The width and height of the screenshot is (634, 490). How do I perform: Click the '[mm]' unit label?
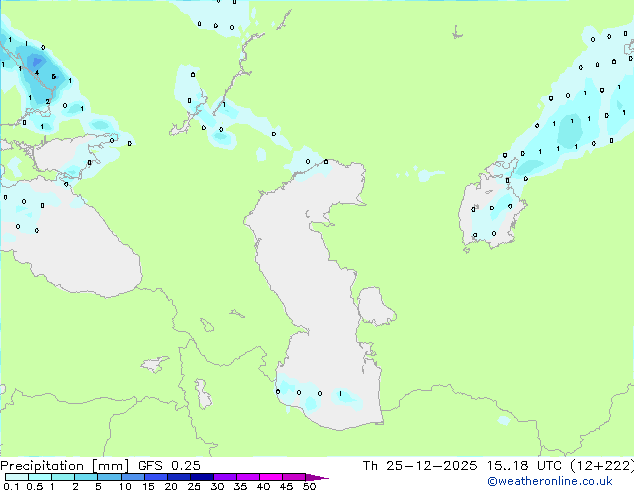point(110,466)
